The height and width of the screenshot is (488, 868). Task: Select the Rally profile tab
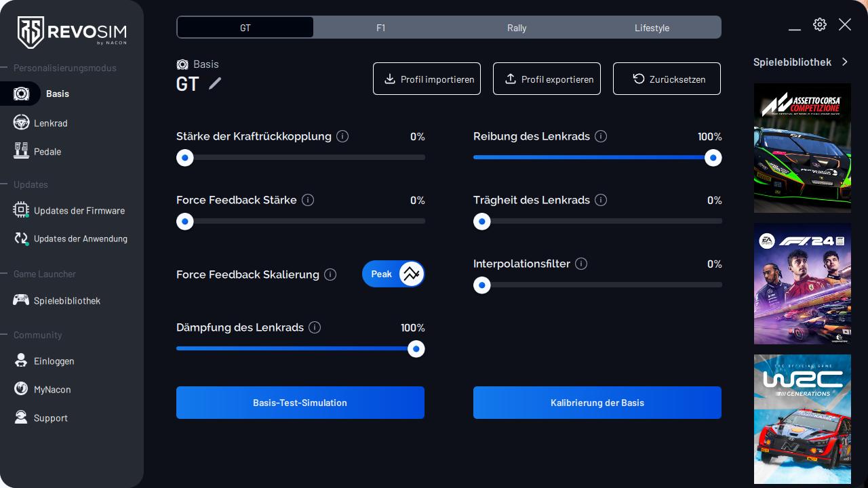(x=517, y=28)
